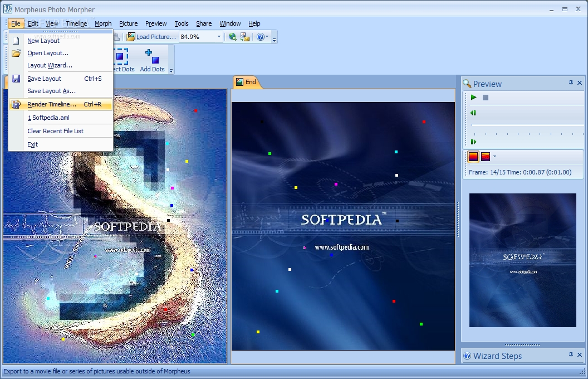
Task: Open the Morph menu
Action: pos(103,23)
